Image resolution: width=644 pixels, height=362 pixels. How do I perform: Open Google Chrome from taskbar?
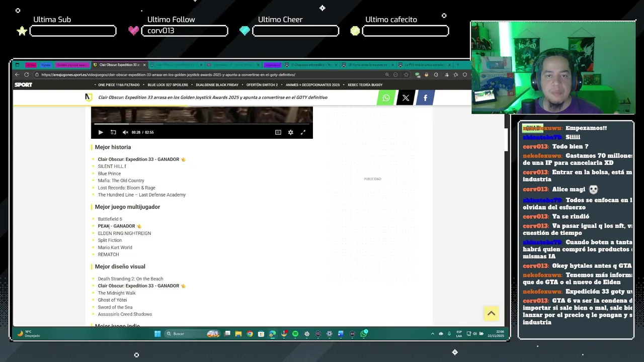tap(250, 334)
